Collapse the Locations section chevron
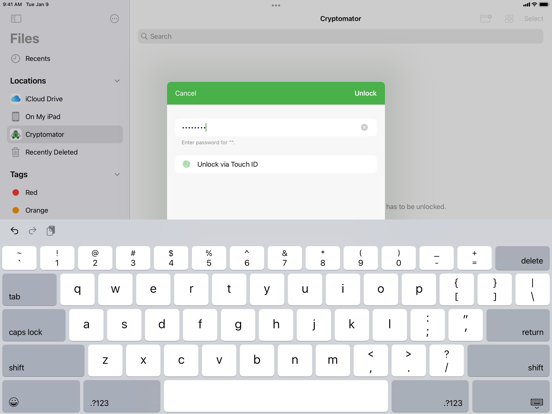 (117, 81)
